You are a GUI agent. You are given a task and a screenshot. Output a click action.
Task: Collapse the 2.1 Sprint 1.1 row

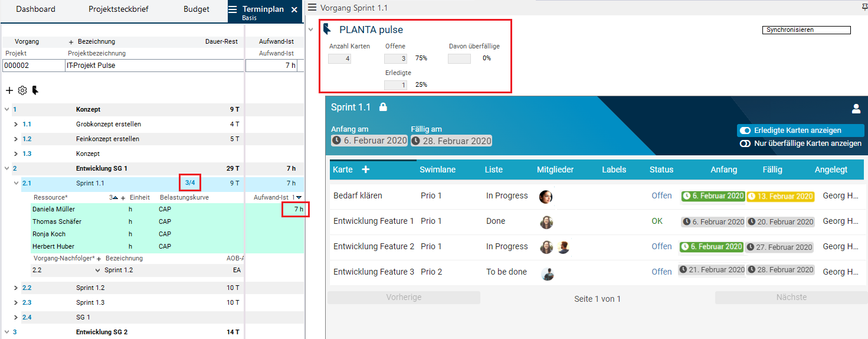click(16, 183)
